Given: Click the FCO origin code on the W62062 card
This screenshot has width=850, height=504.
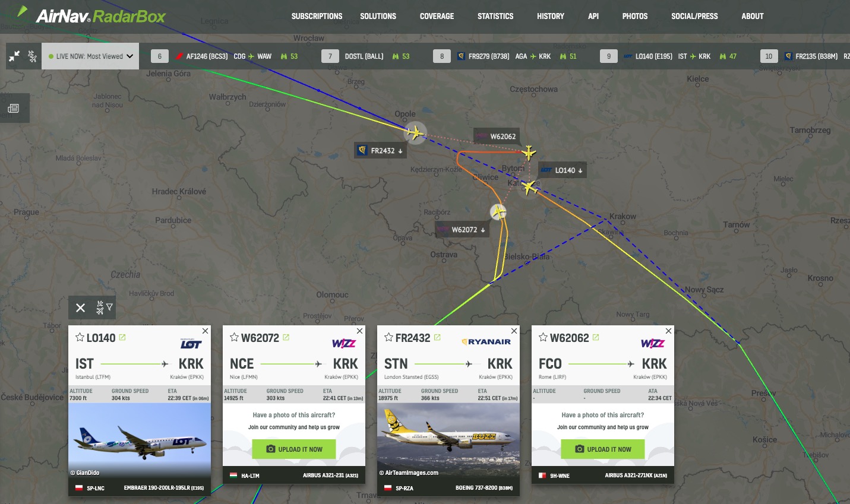Looking at the screenshot, I should (x=550, y=364).
